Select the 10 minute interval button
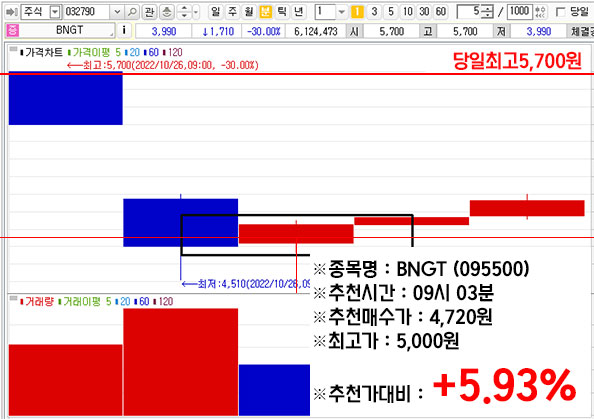This screenshot has width=594, height=419. tap(408, 12)
